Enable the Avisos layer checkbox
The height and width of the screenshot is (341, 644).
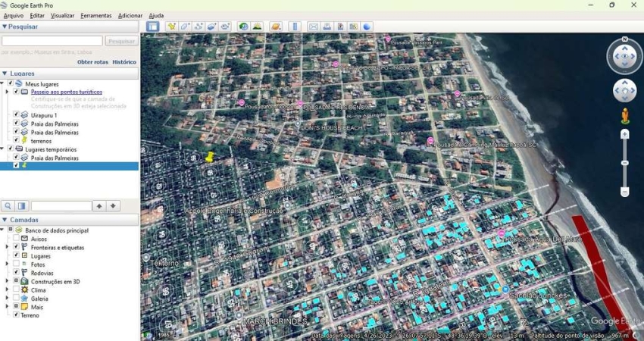coord(16,238)
